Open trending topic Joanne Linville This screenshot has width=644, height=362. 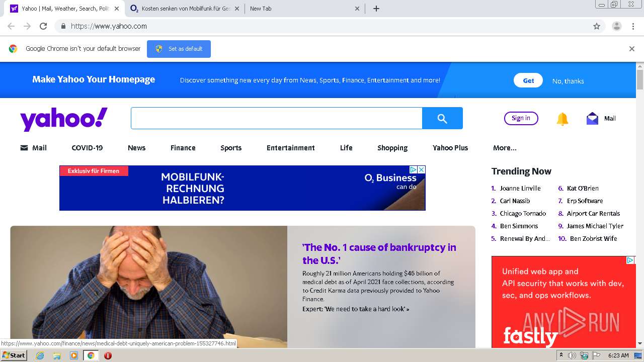pos(520,188)
